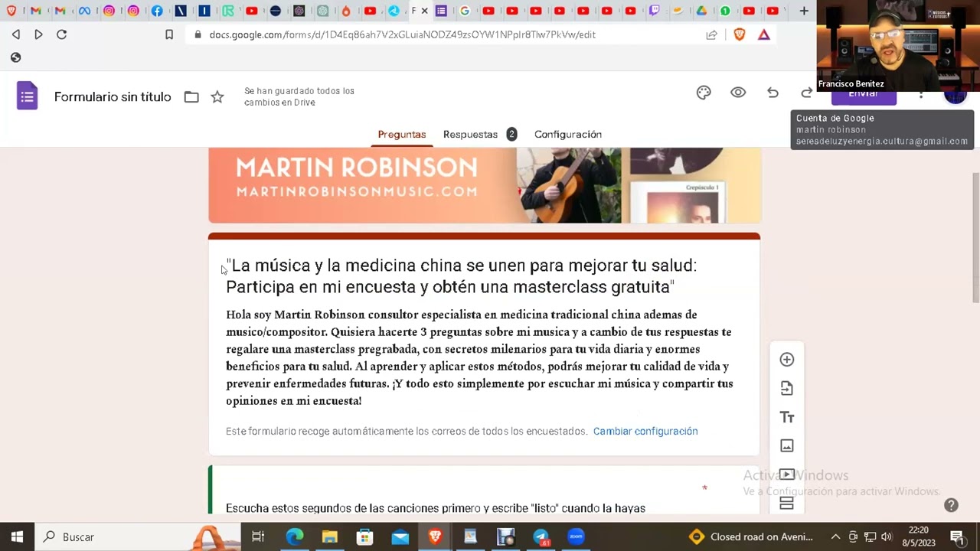The height and width of the screenshot is (551, 980).
Task: Redo the last change
Action: [807, 93]
